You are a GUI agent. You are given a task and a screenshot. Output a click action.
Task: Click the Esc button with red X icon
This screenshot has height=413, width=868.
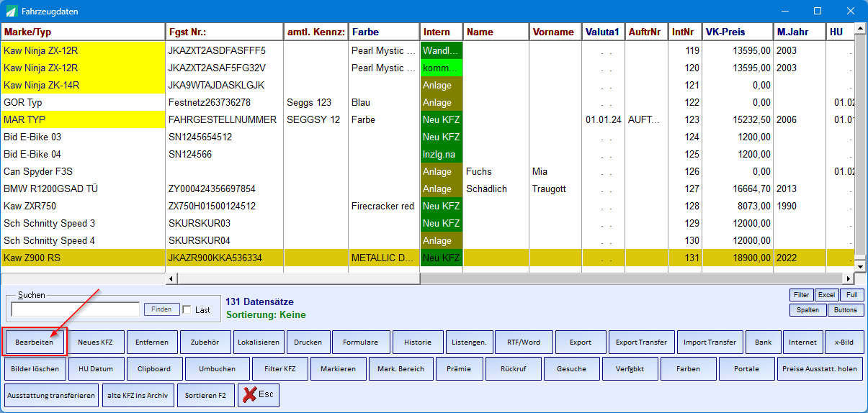click(x=259, y=395)
